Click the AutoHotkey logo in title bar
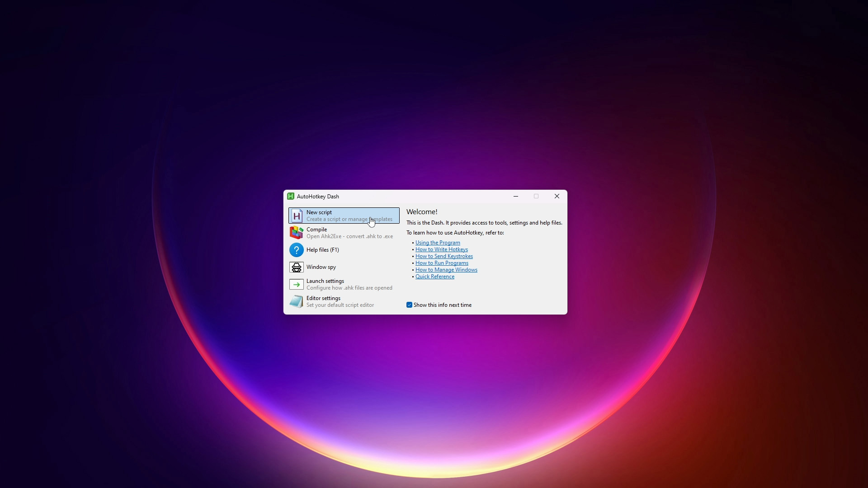The width and height of the screenshot is (868, 488). [291, 196]
